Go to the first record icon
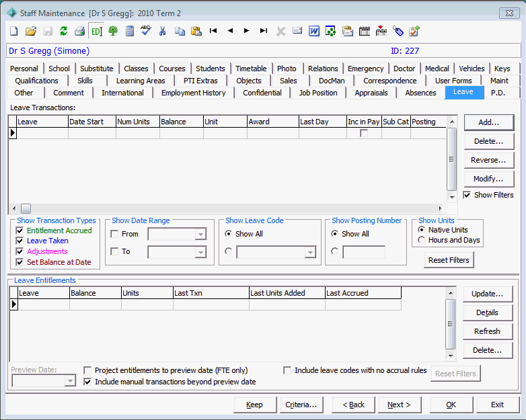526x420 pixels. click(213, 30)
